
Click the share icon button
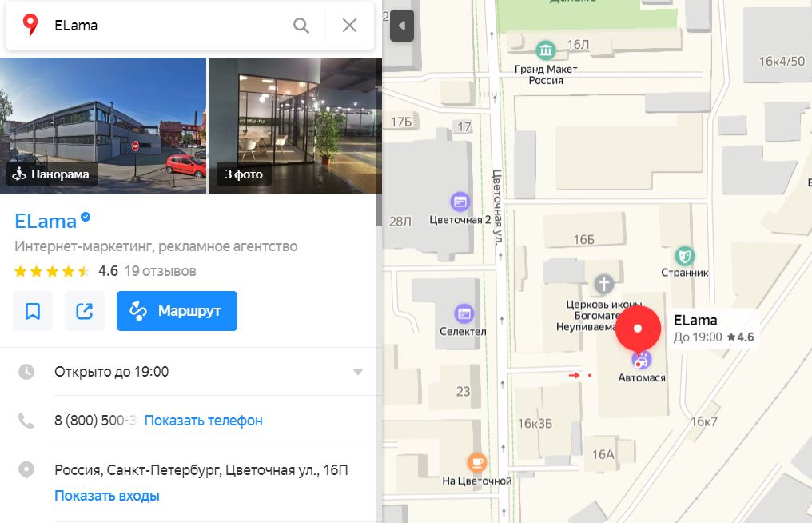(x=85, y=311)
